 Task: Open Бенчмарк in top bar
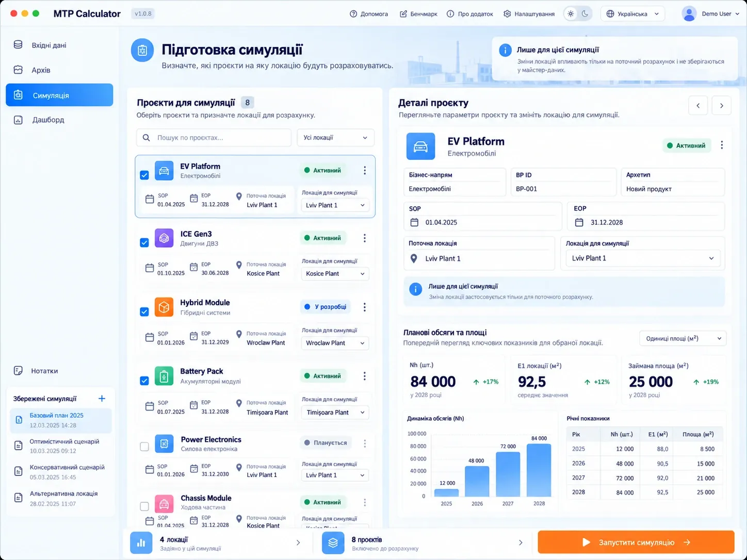[x=418, y=14]
